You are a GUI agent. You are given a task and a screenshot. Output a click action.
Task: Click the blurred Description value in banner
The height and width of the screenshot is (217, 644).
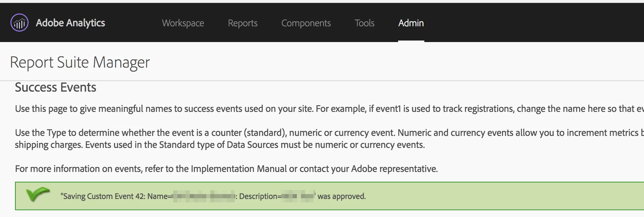coord(298,196)
